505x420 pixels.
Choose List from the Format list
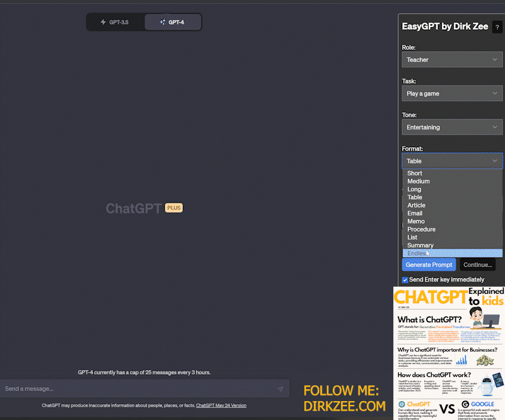pos(452,237)
